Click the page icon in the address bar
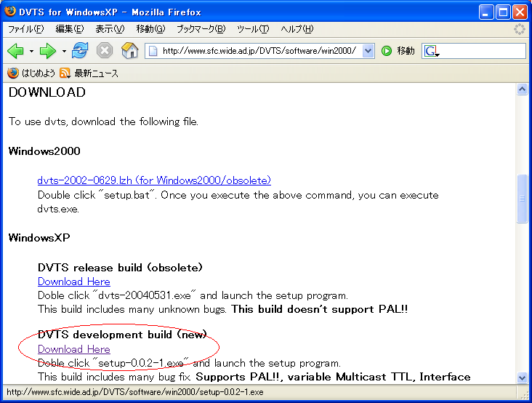The image size is (532, 403). point(153,51)
